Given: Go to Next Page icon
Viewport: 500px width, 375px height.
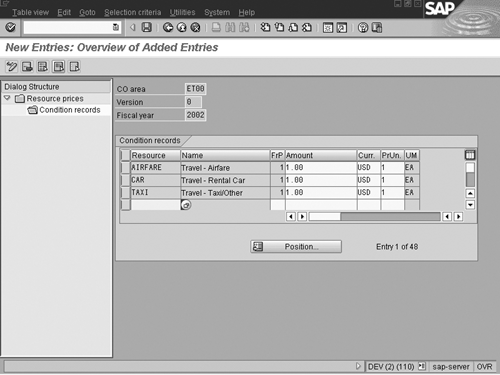Looking at the screenshot, I should point(293,27).
